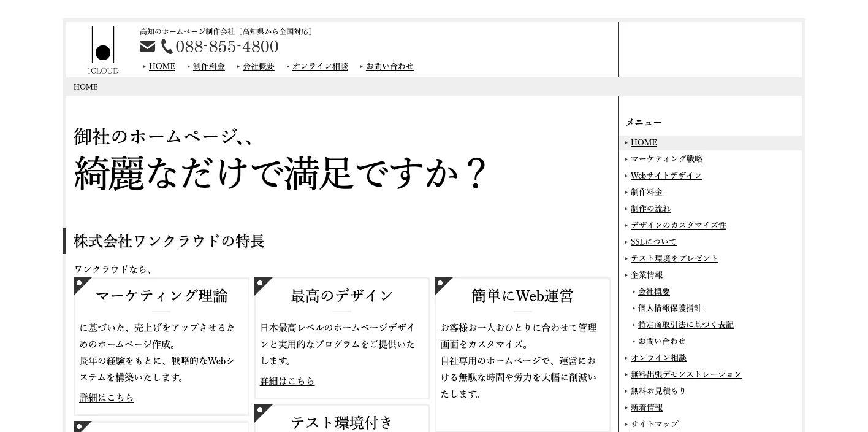Open お問い合わせ sub-item in the sidebar
The height and width of the screenshot is (432, 868).
point(662,341)
